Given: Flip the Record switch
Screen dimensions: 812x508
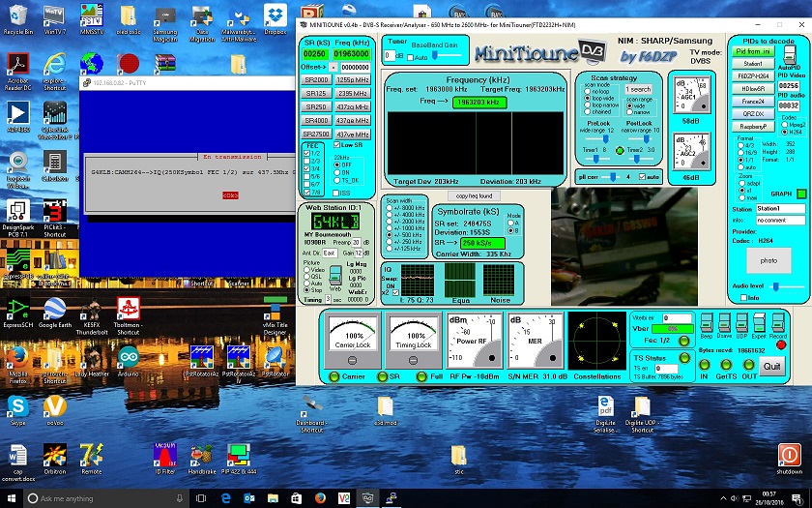Looking at the screenshot, I should pos(777,322).
